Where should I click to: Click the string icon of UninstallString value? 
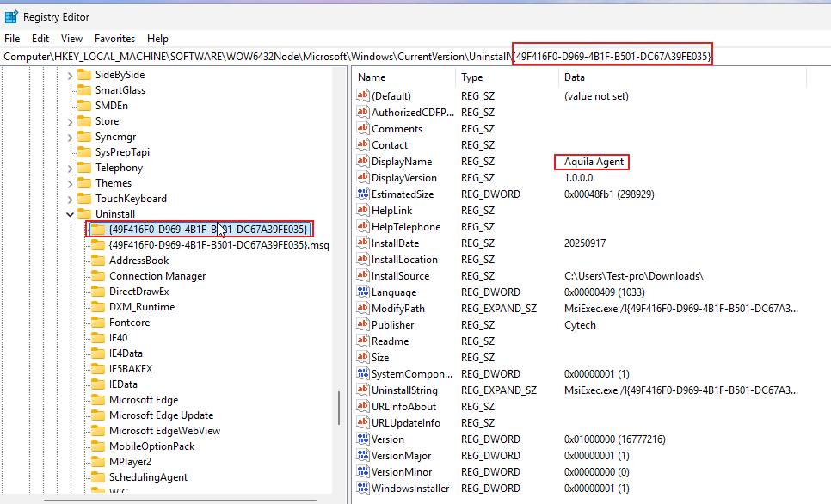363,390
